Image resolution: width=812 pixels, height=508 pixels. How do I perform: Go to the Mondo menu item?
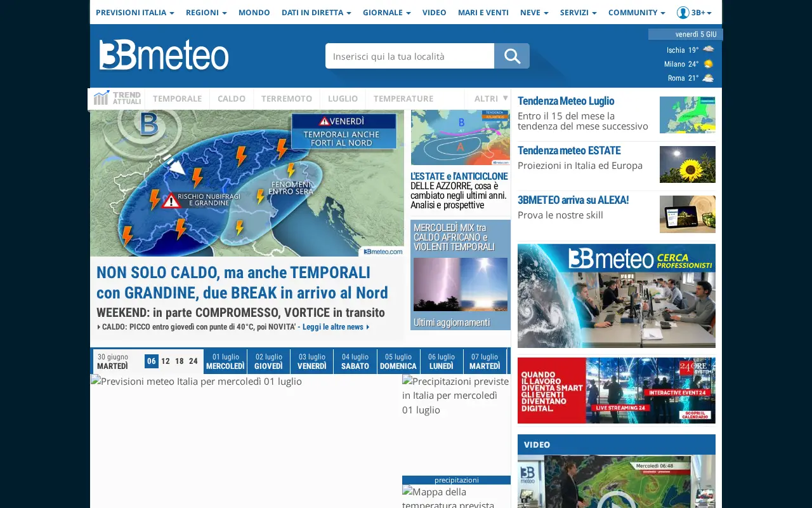254,12
